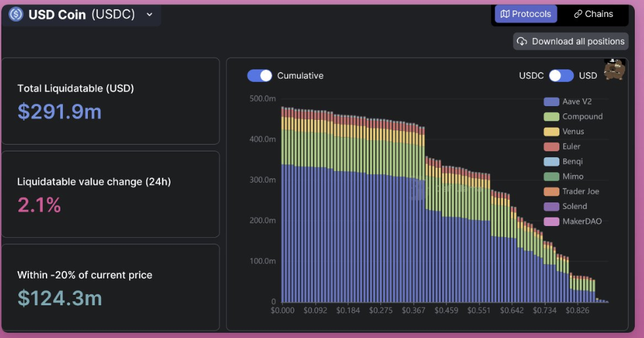Click the cloud download icon
The image size is (644, 338).
[522, 41]
